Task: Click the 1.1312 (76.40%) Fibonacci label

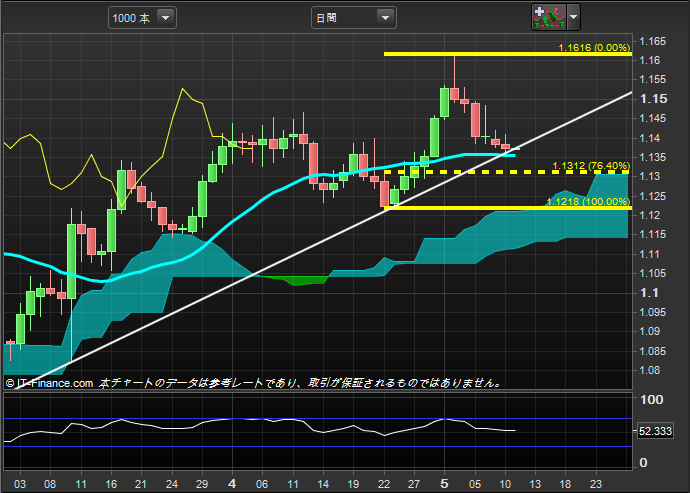Action: coord(591,166)
